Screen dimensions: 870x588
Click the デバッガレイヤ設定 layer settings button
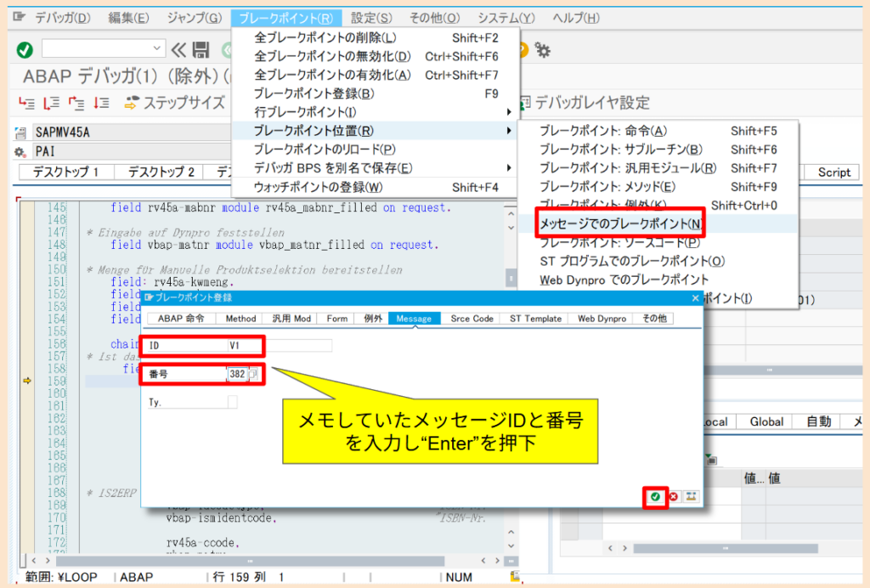(585, 103)
